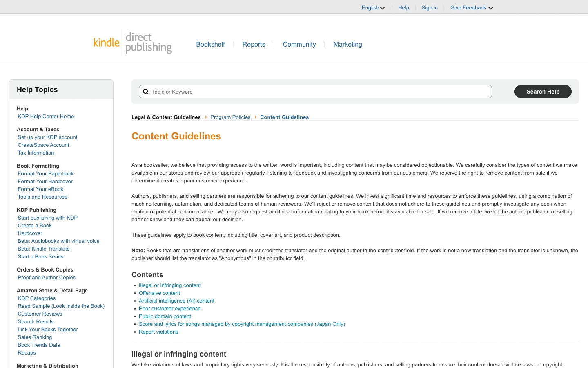The height and width of the screenshot is (368, 588).
Task: Open Hardcover link under KDP Publishing
Action: pos(30,233)
